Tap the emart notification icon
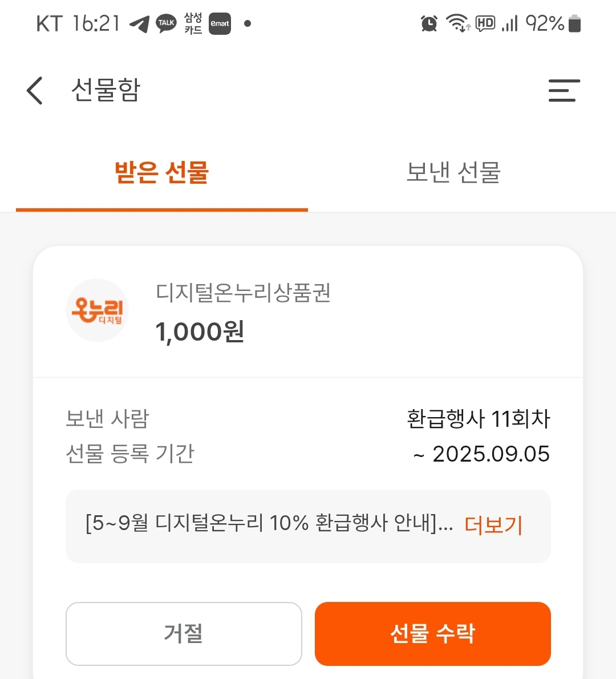Screen dimensions: 616x679 (x=220, y=23)
